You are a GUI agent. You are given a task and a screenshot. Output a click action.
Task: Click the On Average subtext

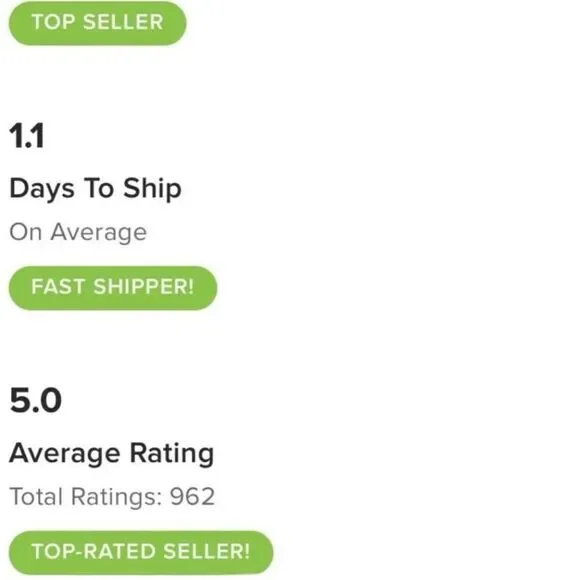[78, 233]
